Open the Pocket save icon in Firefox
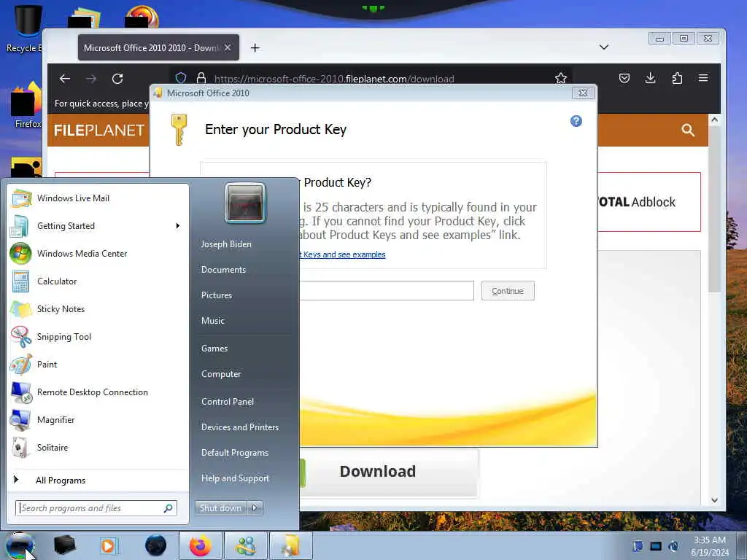This screenshot has width=747, height=560. 624,78
